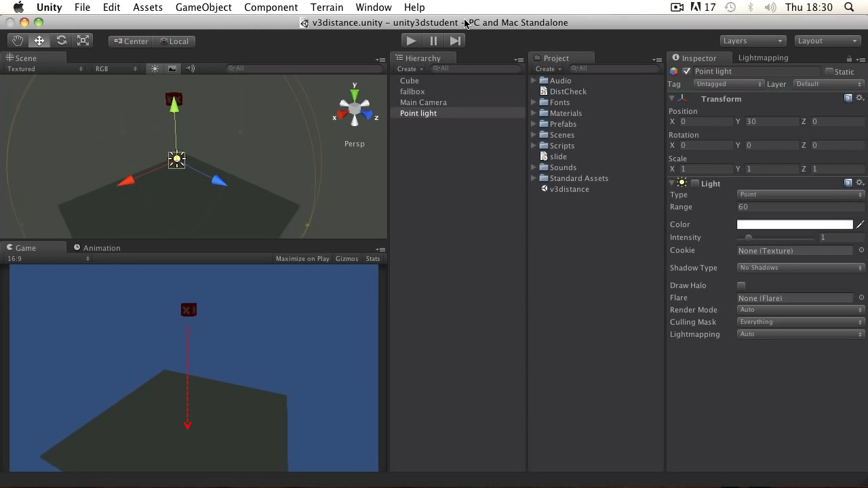Click the v3distance scene icon in Project
This screenshot has height=488, width=868.
(544, 189)
